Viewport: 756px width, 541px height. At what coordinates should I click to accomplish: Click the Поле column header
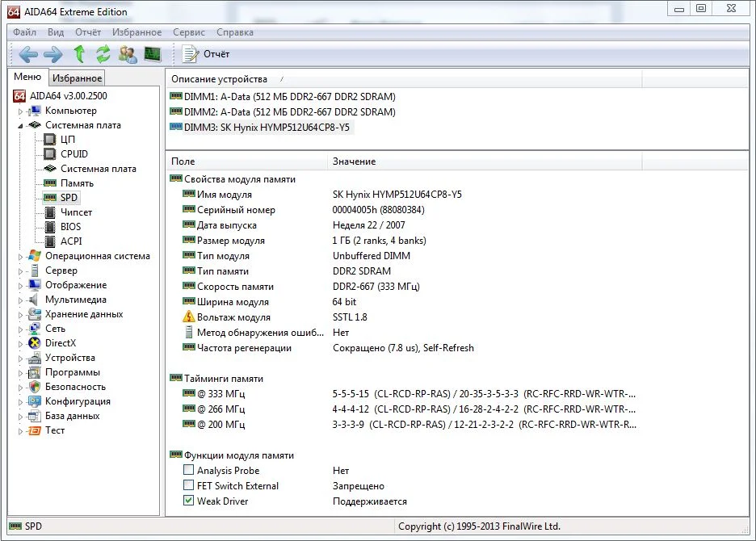183,161
